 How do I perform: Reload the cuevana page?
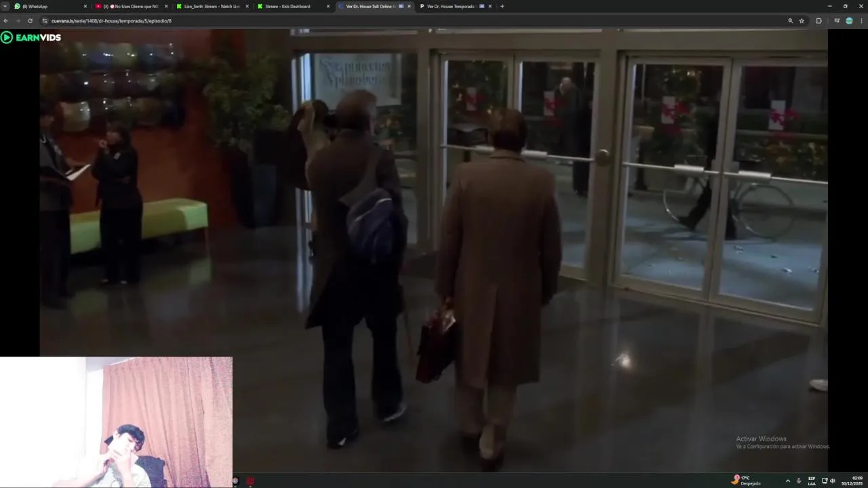point(30,21)
